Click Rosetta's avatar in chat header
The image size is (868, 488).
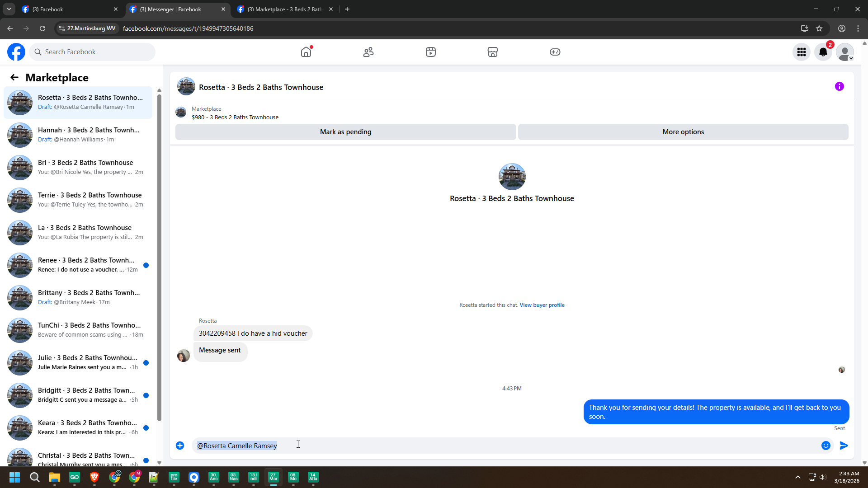(186, 86)
